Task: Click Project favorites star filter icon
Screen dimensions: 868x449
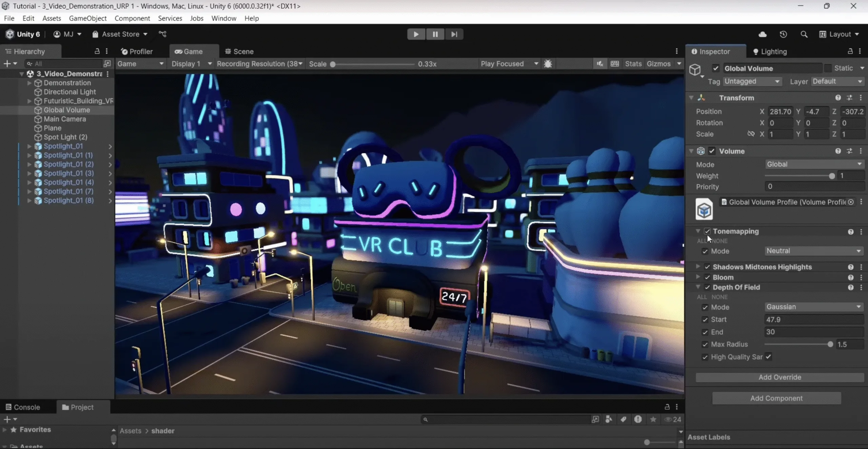Action: tap(653, 419)
